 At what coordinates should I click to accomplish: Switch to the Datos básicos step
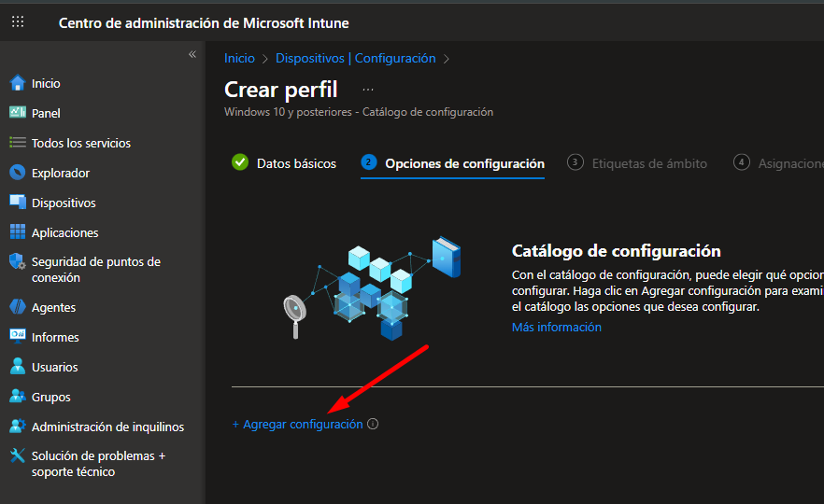pyautogui.click(x=284, y=163)
